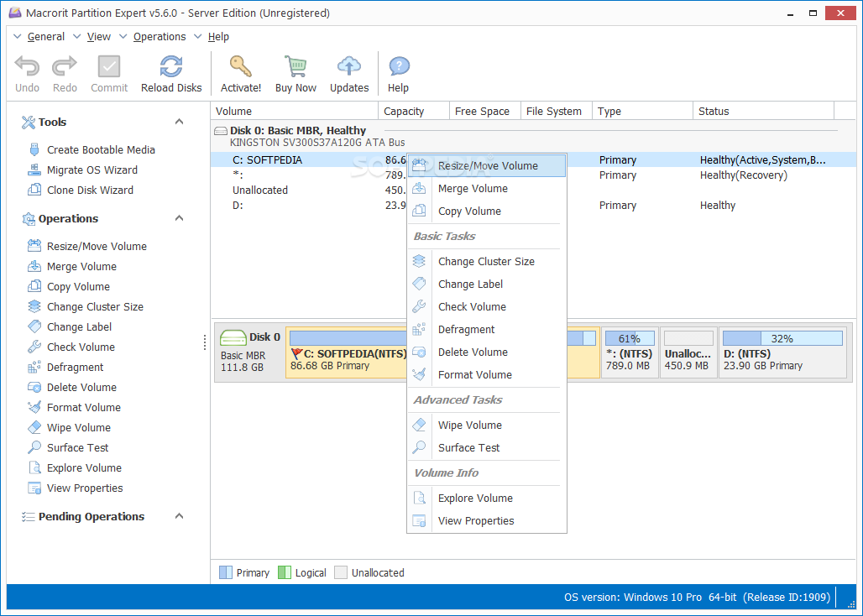Collapse the Pending Operations section chevron

click(x=179, y=516)
